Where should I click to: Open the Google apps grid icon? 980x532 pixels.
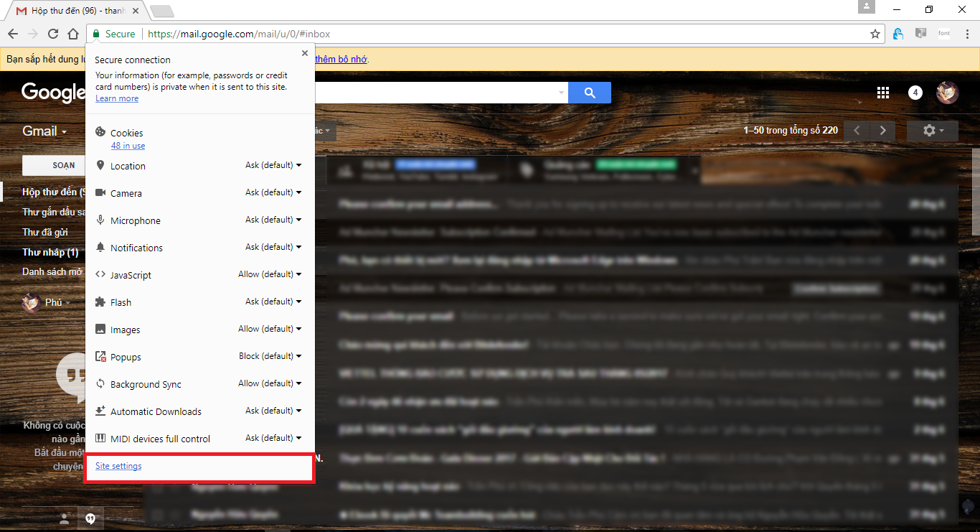coord(883,93)
